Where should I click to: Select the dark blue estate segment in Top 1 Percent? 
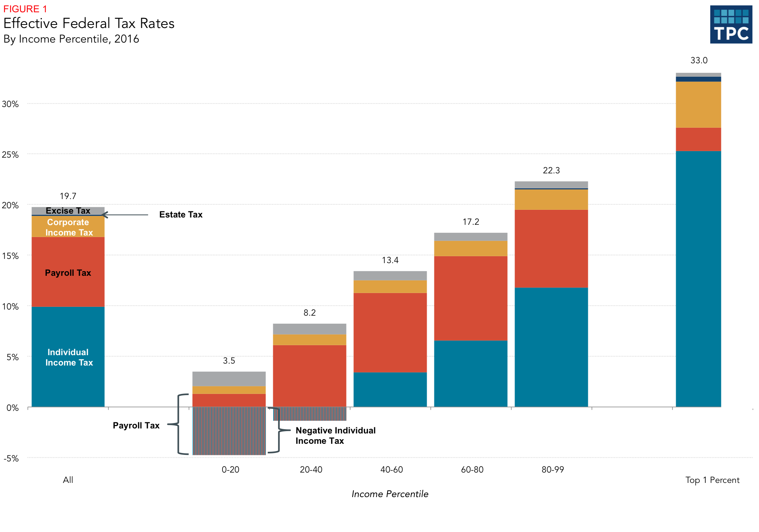coord(698,79)
